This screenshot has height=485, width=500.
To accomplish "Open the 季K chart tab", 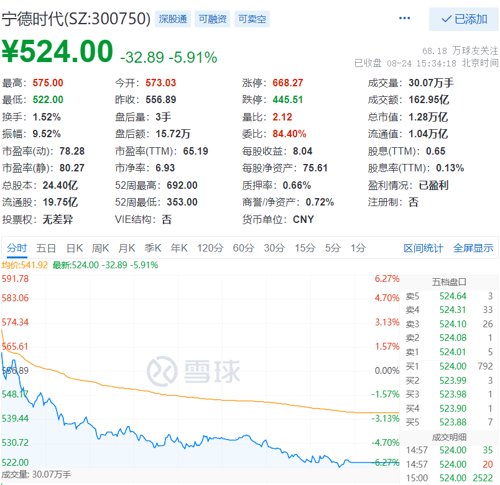I will click(153, 248).
